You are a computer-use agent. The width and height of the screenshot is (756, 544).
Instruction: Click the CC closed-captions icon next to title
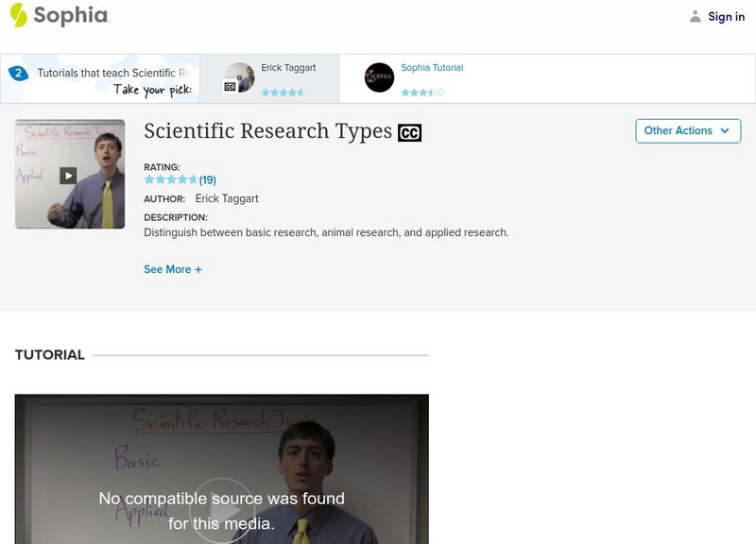(x=410, y=132)
